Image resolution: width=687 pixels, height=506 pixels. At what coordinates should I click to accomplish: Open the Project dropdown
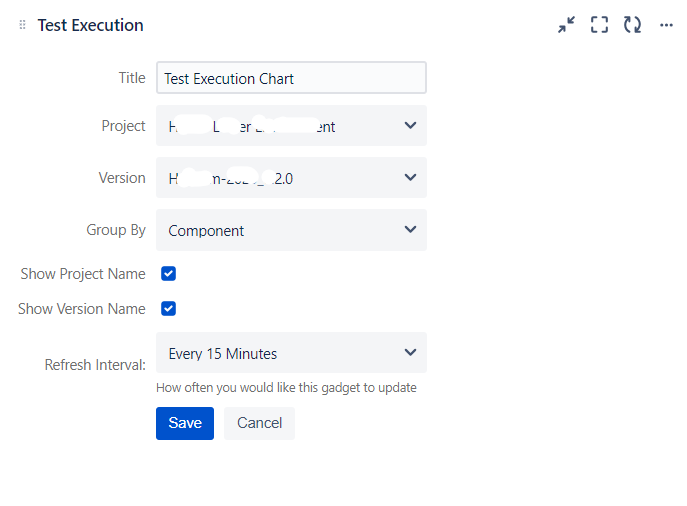[291, 126]
